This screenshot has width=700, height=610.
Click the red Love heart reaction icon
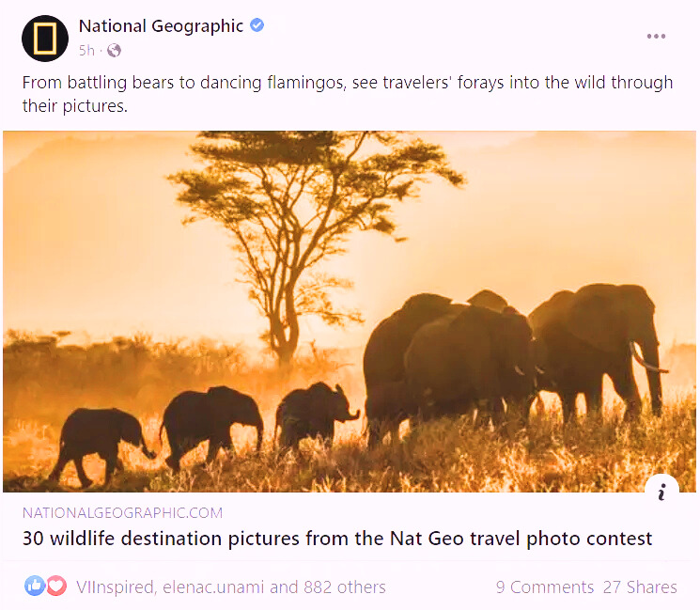pos(55,586)
